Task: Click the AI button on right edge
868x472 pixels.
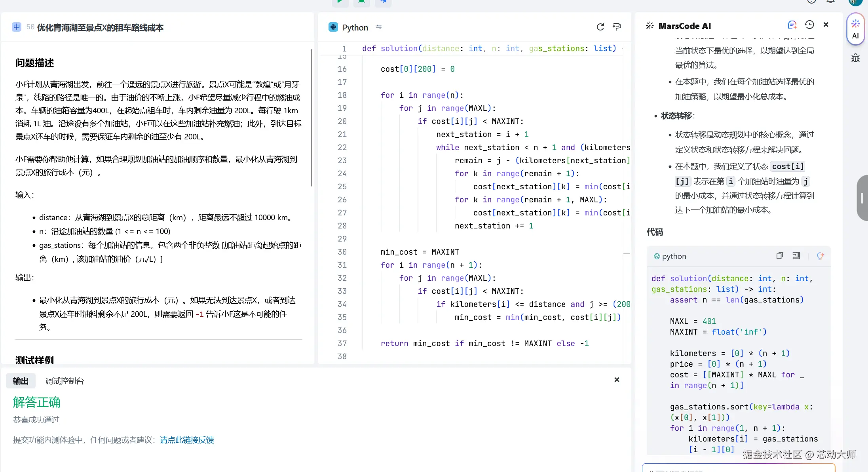Action: pos(855,30)
